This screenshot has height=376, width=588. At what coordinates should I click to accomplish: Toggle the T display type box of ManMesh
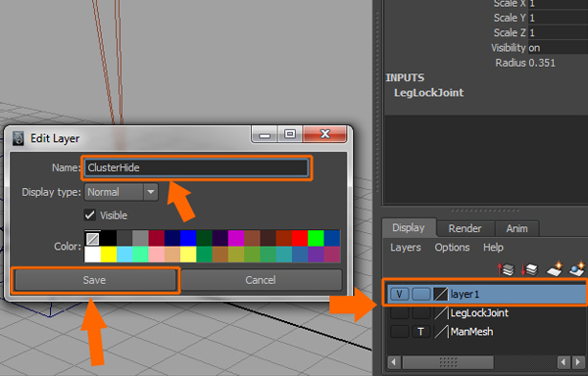(x=420, y=331)
